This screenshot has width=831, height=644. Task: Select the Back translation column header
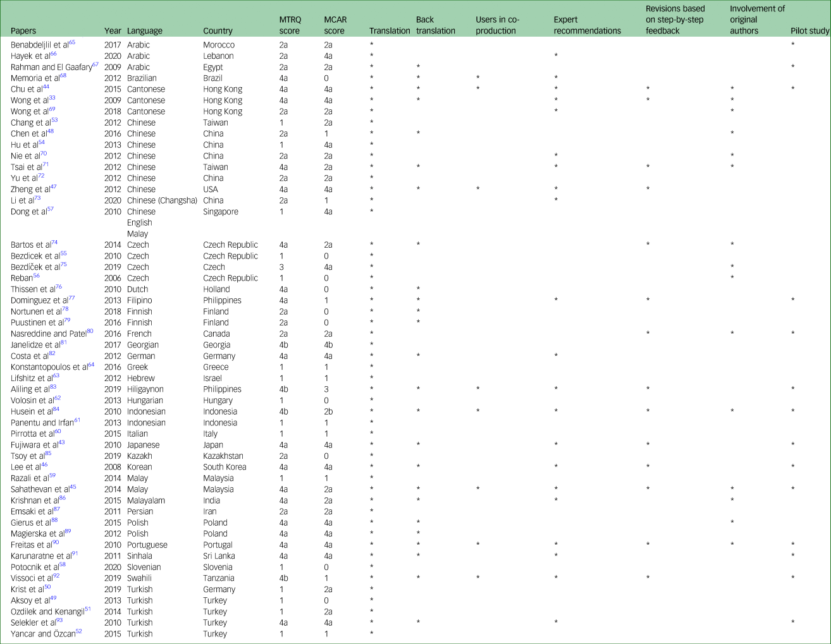(435, 25)
